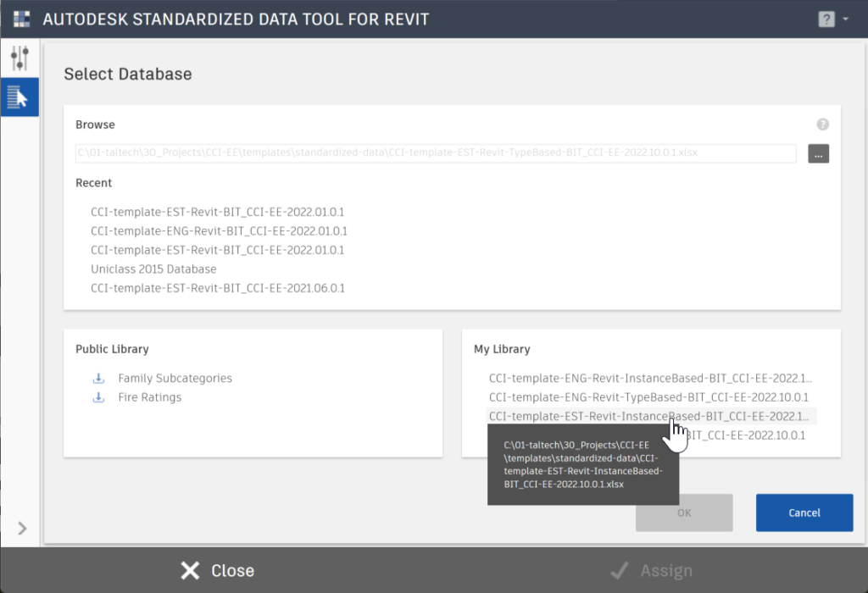Viewport: 868px width, 593px height.
Task: Click the browse ellipsis button
Action: click(x=818, y=154)
